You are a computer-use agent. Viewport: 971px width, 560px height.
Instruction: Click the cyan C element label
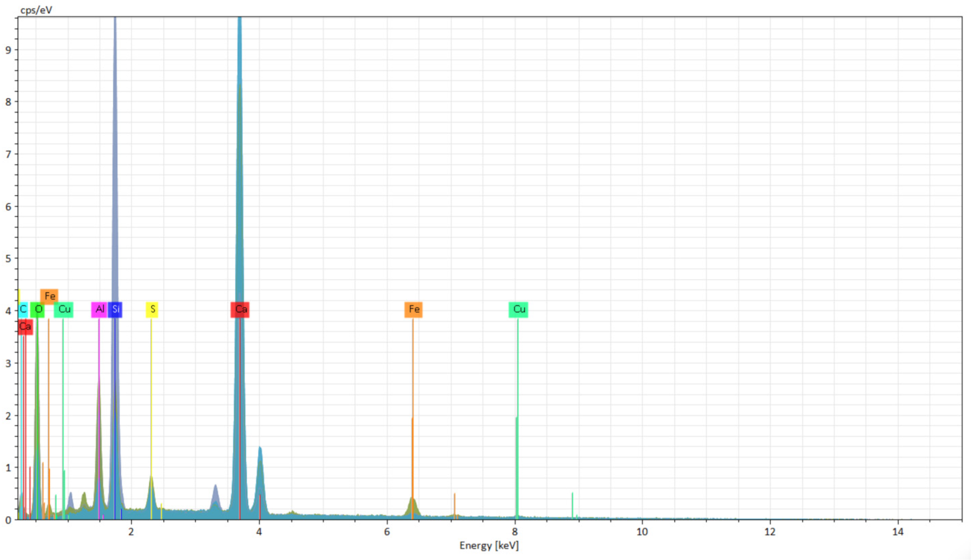pos(23,309)
